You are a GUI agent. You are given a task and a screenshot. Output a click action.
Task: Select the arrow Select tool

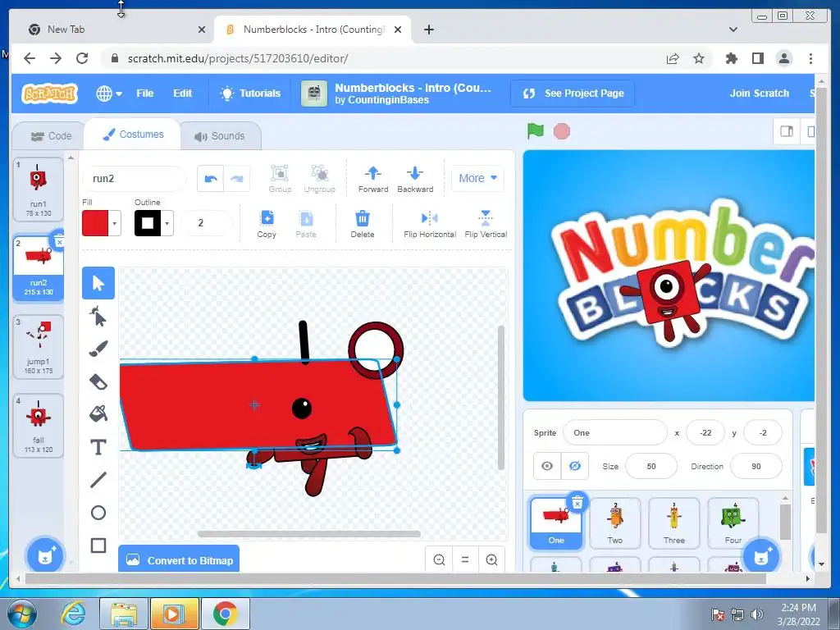click(98, 283)
